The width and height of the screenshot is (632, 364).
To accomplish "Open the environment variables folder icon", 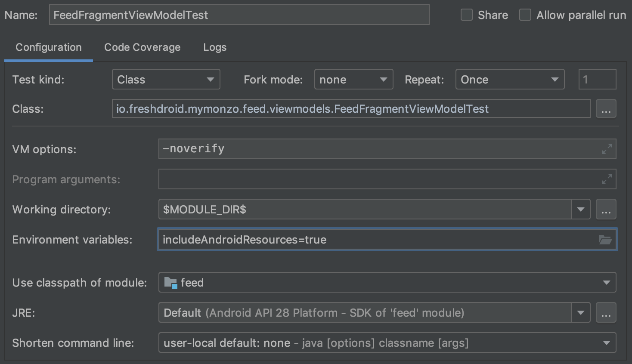I will pos(605,240).
